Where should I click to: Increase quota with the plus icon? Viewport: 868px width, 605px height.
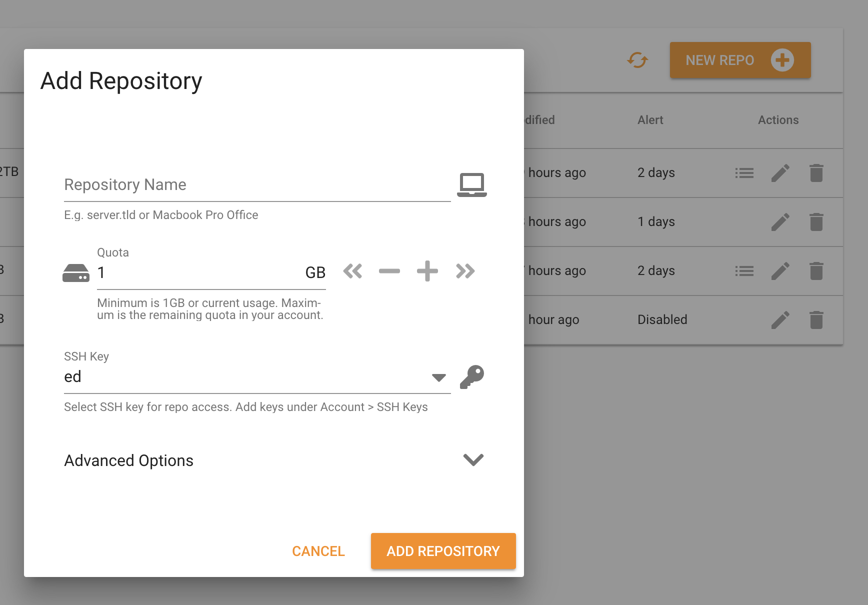point(427,271)
